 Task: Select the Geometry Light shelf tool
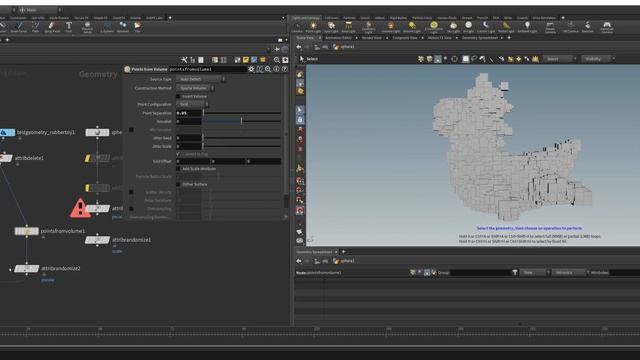point(369,27)
